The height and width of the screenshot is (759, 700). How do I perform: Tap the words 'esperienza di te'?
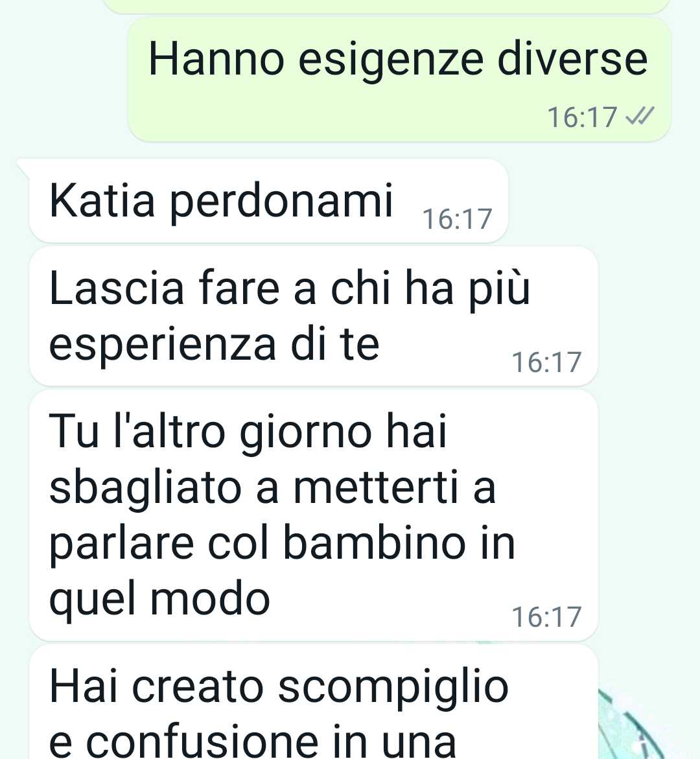pos(214,344)
